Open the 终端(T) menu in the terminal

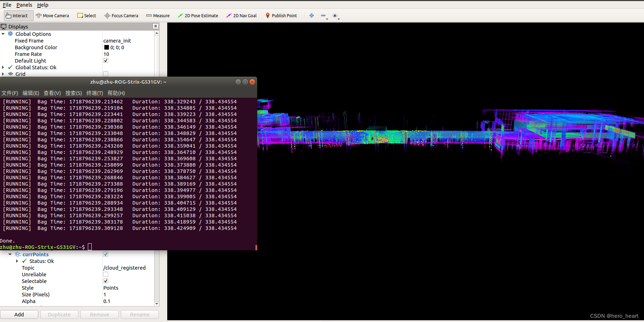click(94, 93)
